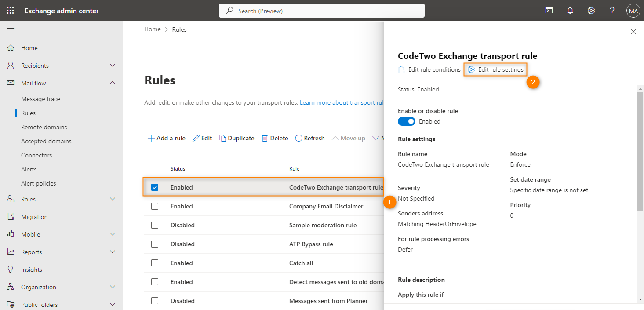Select the Catch all rule name
644x310 pixels.
pyautogui.click(x=301, y=263)
